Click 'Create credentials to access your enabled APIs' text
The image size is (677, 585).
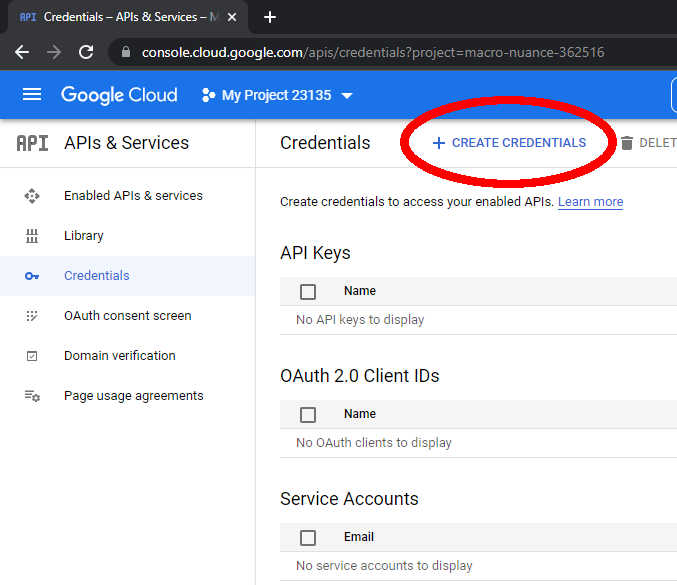tap(417, 202)
